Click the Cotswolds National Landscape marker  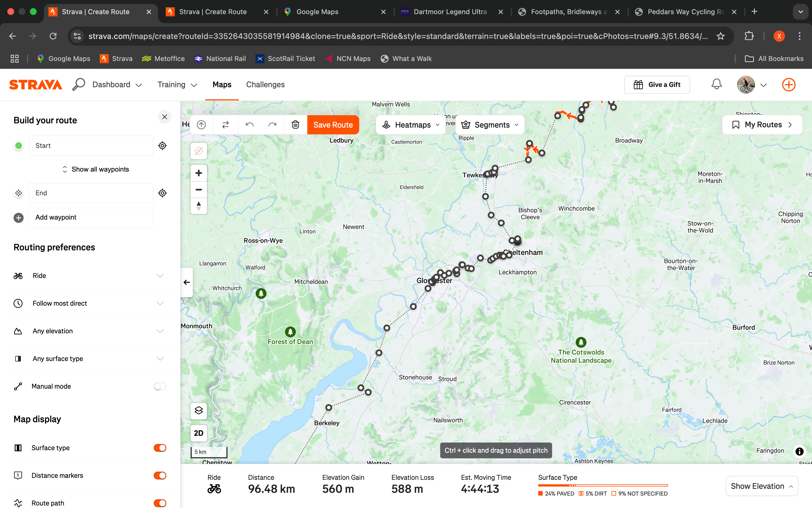(581, 342)
